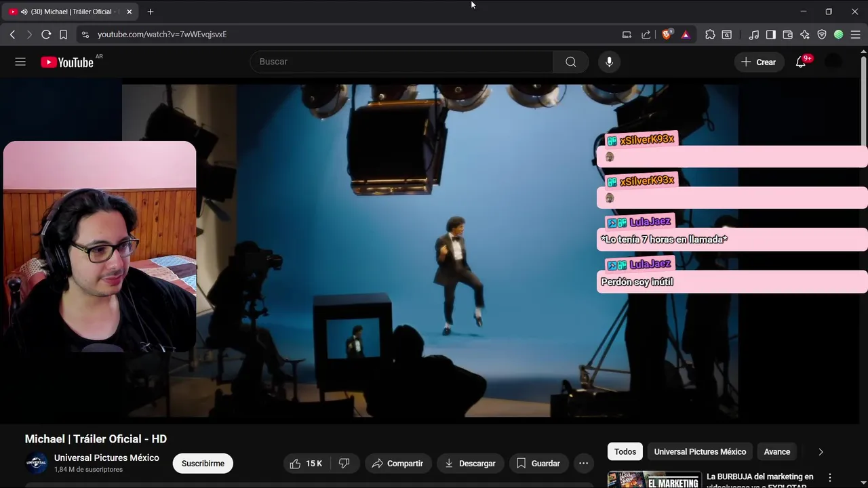Viewport: 868px width, 488px height.
Task: Open the Brave playlist music-note icon
Action: [x=754, y=34]
